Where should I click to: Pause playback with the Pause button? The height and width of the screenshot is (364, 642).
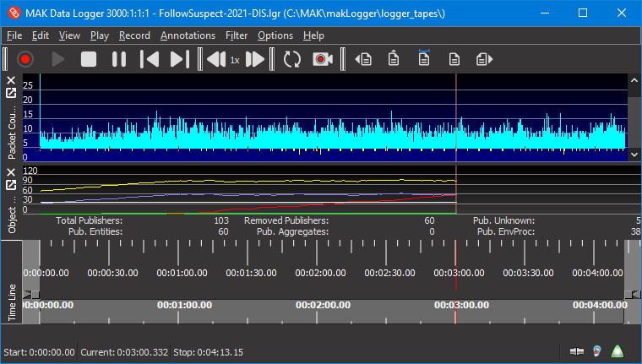tap(119, 59)
